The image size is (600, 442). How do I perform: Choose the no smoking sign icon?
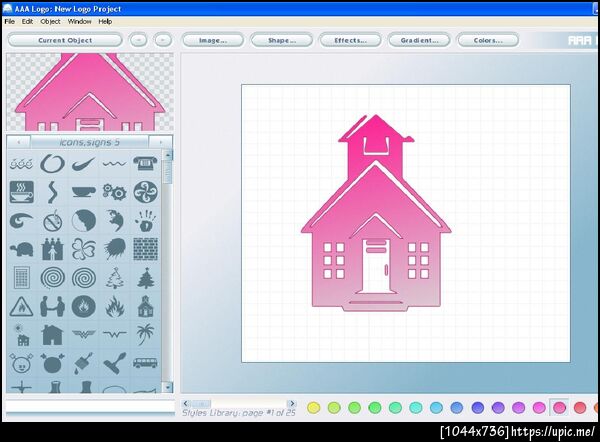pos(52,221)
